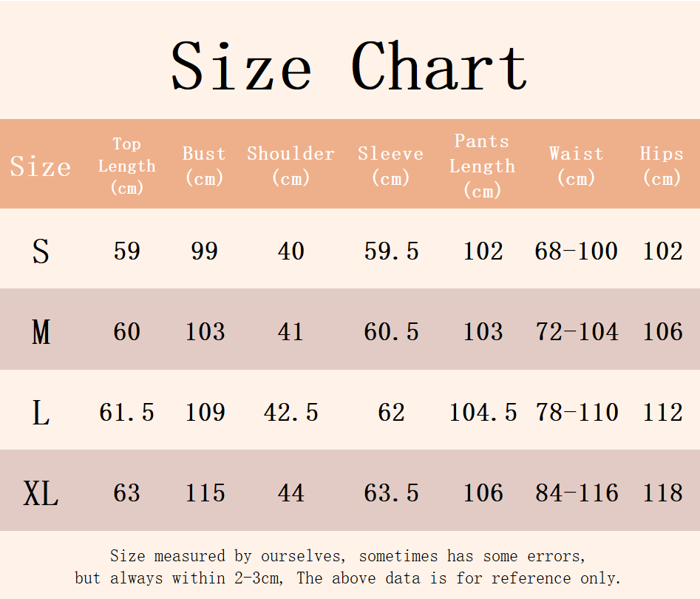700x599 pixels.
Task: Click the XL size row label
Action: (x=41, y=493)
